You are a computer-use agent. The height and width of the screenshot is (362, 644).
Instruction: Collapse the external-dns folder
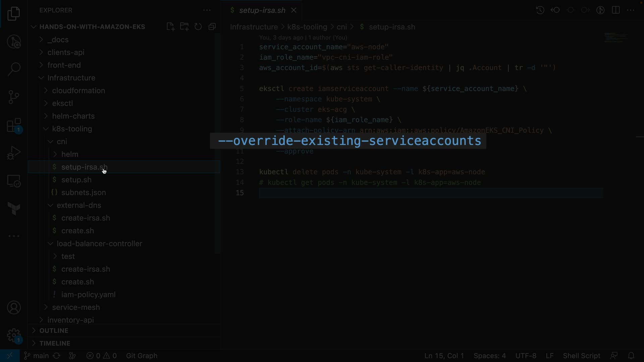[79, 205]
